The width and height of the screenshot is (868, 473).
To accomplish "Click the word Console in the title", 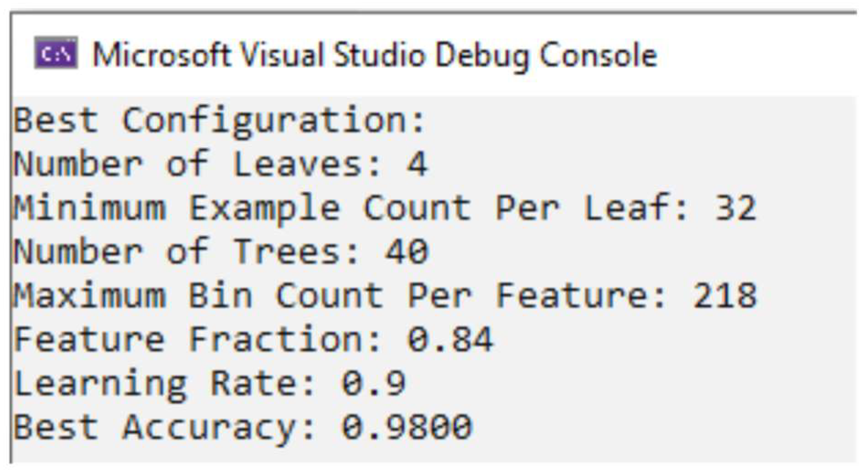I will [598, 55].
